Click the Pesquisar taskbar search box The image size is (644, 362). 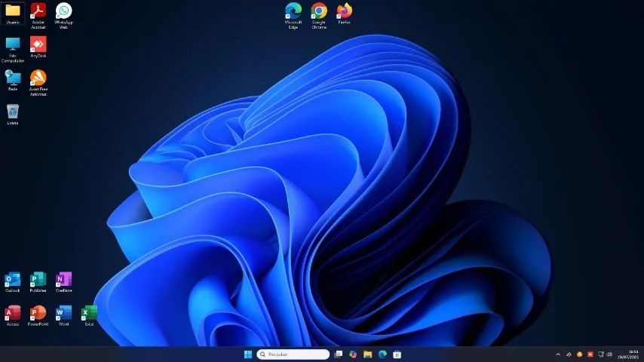(x=293, y=354)
